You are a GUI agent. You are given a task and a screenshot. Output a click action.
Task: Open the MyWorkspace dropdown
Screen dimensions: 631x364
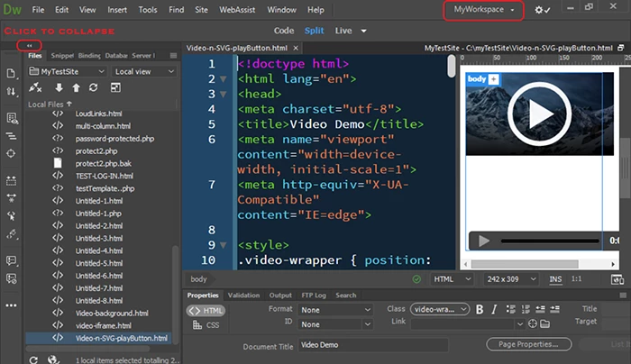(x=483, y=10)
